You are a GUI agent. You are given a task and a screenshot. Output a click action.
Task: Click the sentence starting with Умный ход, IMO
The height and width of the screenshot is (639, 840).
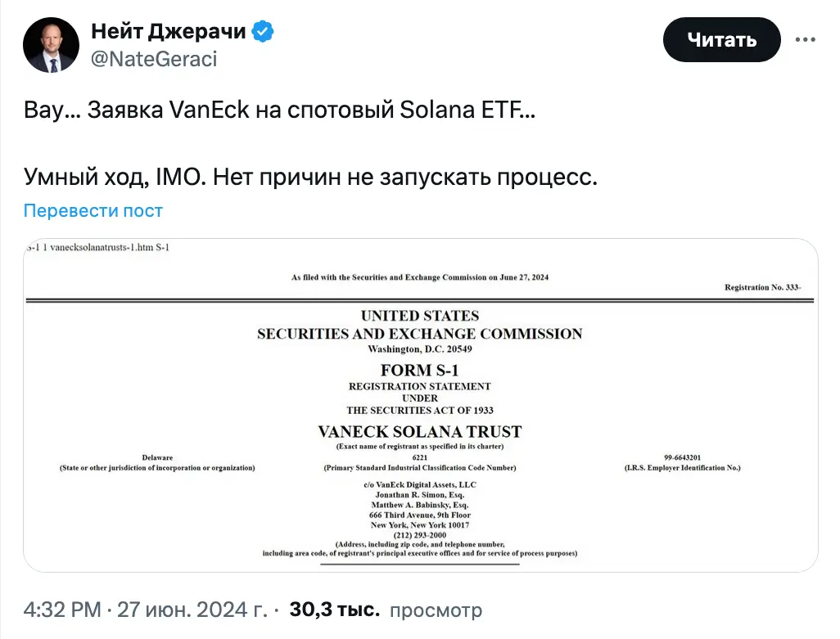coord(311,178)
